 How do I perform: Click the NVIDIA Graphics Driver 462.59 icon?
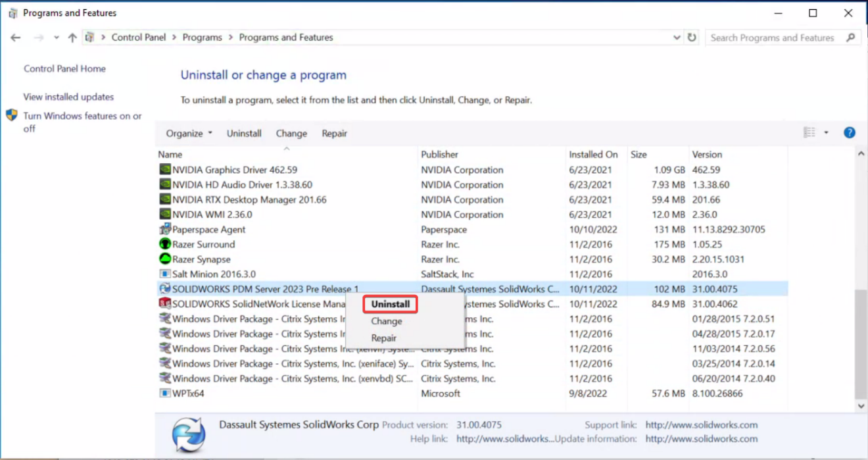(x=165, y=170)
